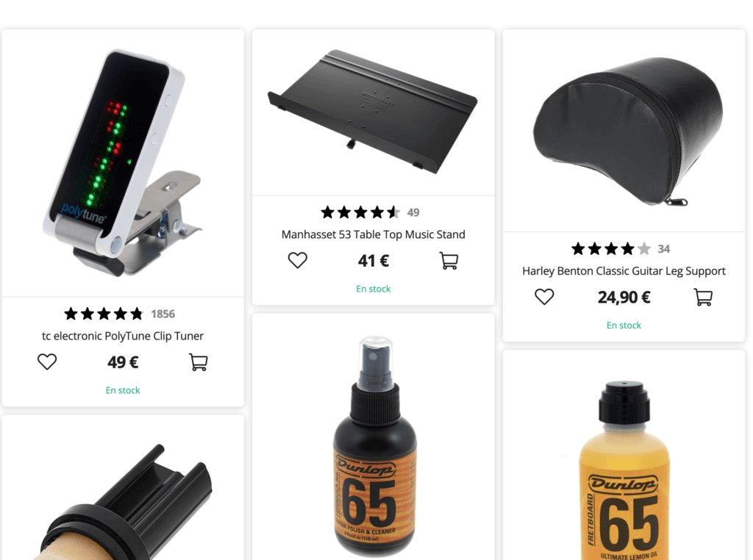
Task: Open Manhasset 53 Table Top Music Stand title
Action: tap(373, 234)
